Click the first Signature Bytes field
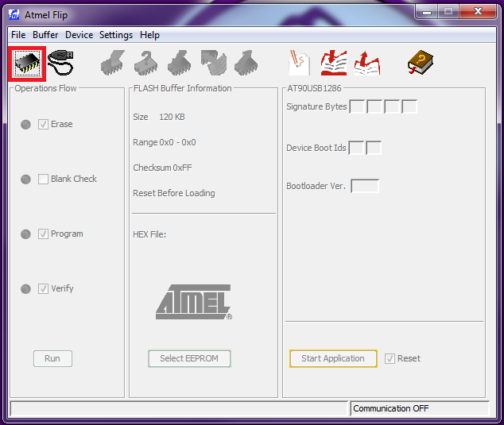The width and height of the screenshot is (504, 425). click(357, 106)
